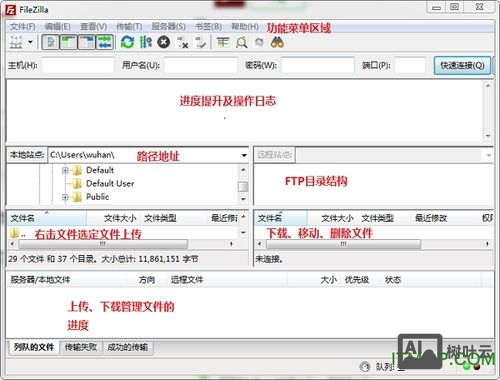
Task: Select the Default User folder
Action: [x=110, y=184]
